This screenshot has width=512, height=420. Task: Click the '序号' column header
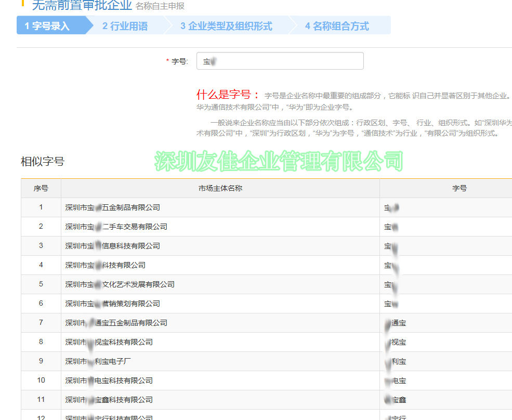(x=41, y=188)
